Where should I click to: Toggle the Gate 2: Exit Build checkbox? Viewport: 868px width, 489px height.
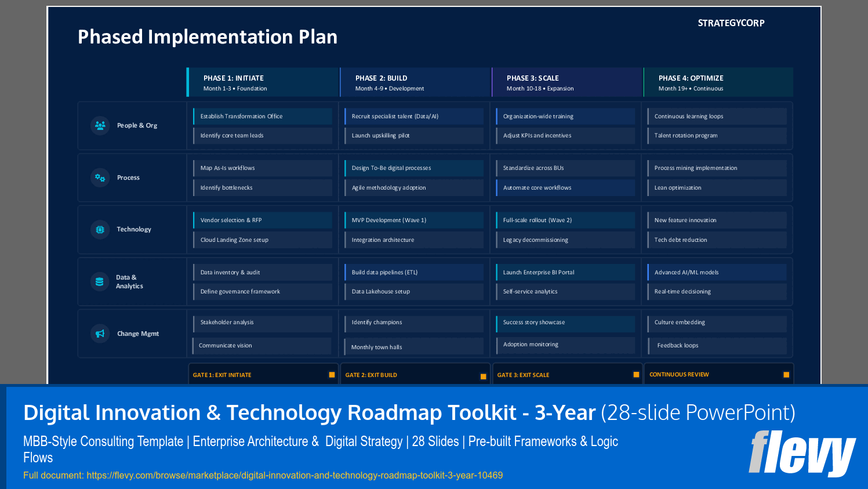pos(483,375)
